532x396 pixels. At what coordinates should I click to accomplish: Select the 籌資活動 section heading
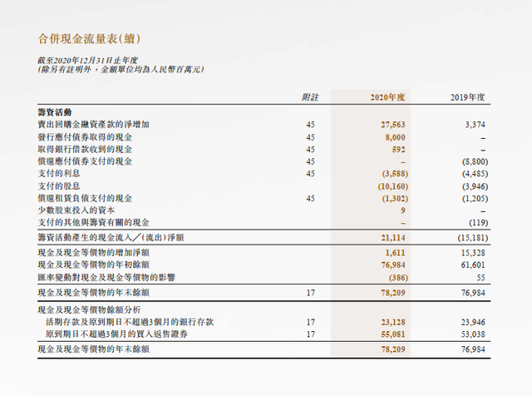(55, 112)
